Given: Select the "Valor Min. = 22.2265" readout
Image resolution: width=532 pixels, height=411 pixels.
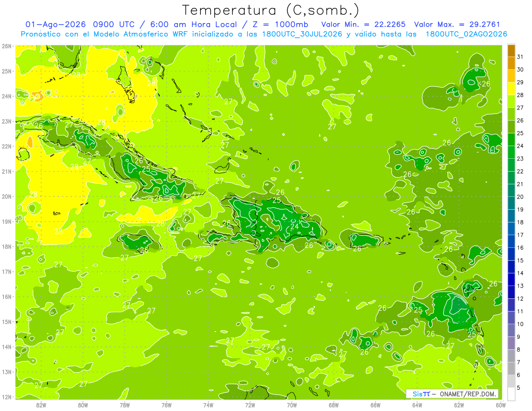Looking at the screenshot, I should click(364, 24).
